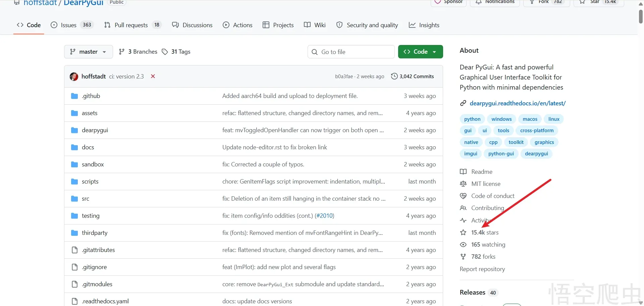Image resolution: width=644 pixels, height=306 pixels.
Task: Click the eye icon next to 165 watching
Action: [x=463, y=245]
